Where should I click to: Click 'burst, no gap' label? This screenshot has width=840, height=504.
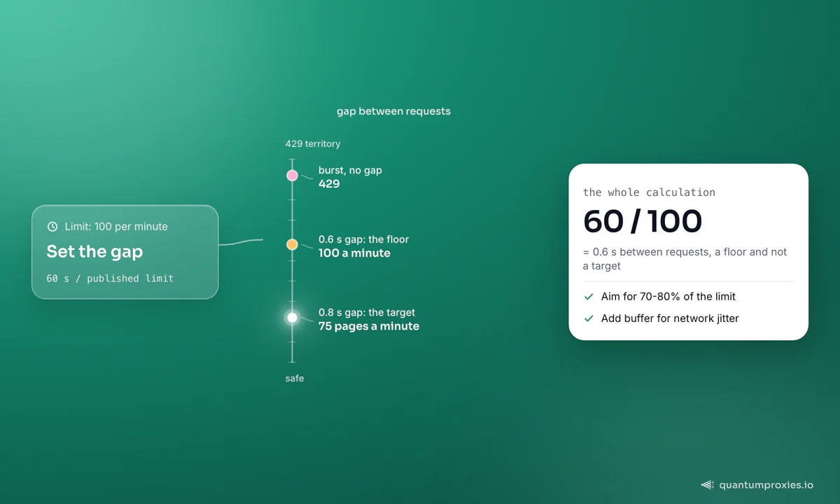pos(350,170)
